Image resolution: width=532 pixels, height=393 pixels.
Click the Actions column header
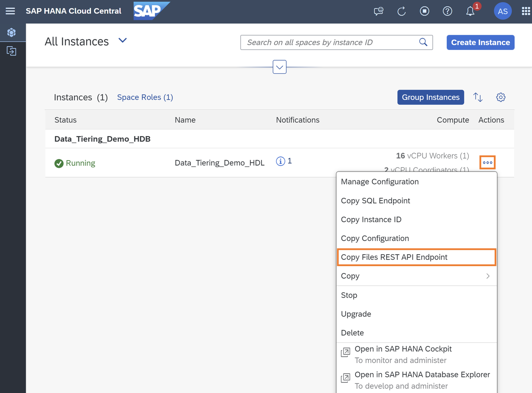click(x=491, y=120)
